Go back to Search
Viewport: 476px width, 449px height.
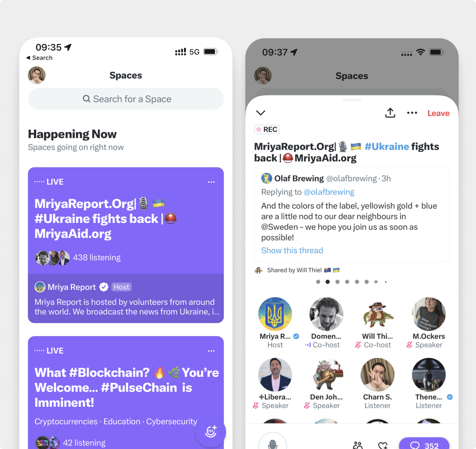click(40, 58)
